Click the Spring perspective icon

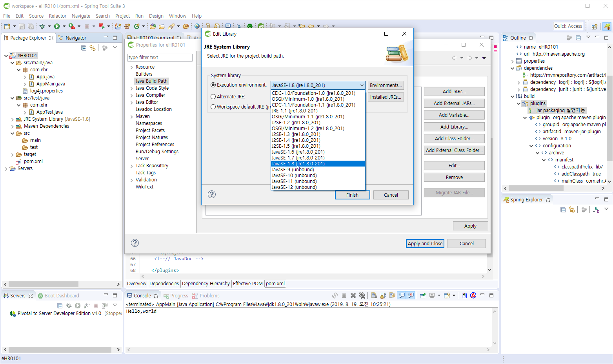click(607, 26)
